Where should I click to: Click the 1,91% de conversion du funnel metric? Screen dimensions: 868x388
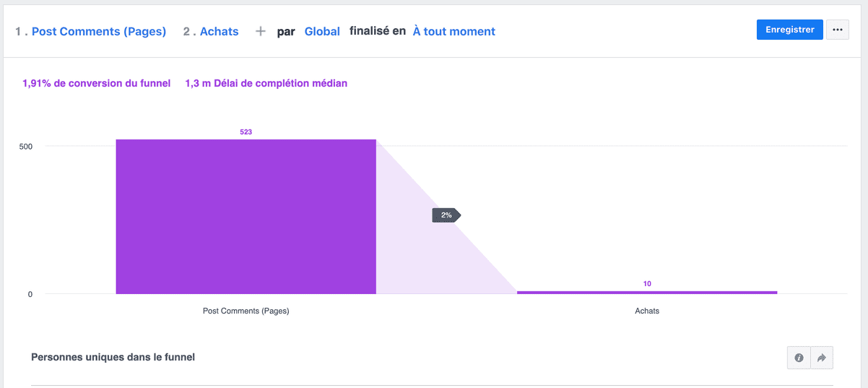click(97, 83)
